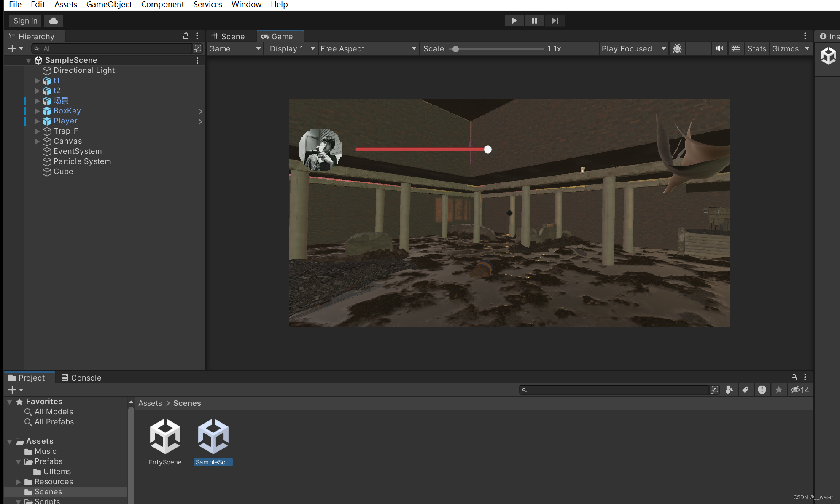Open Display 1 dropdown
This screenshot has height=504, width=840.
click(x=292, y=48)
